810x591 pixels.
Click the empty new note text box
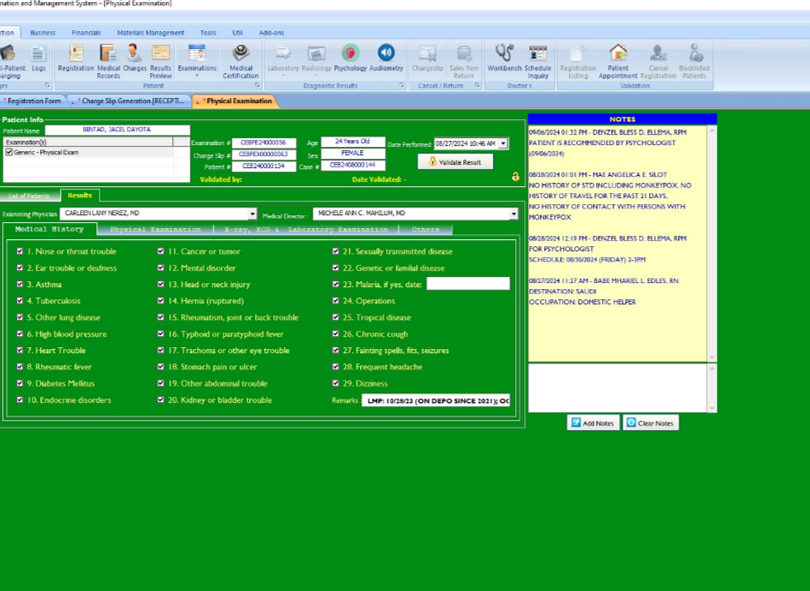(617, 388)
